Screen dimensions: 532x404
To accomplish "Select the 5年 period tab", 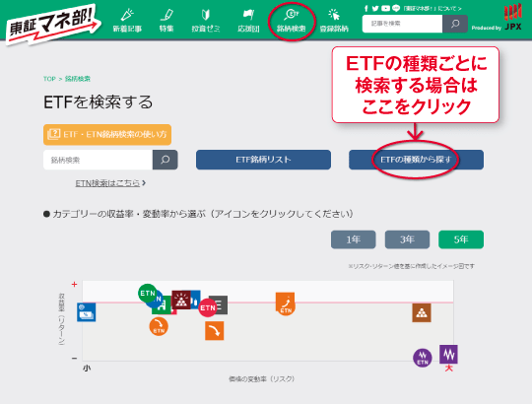I will pyautogui.click(x=461, y=239).
